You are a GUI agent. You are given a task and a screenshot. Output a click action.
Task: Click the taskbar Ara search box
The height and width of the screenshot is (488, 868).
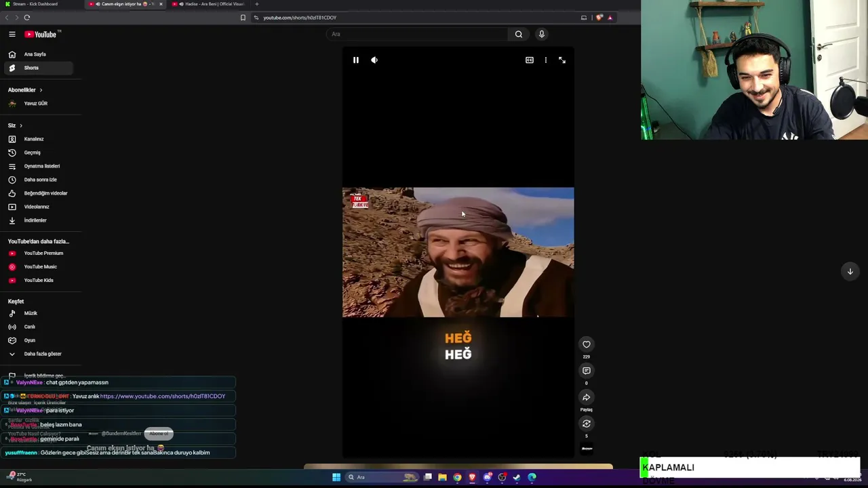coord(382,477)
